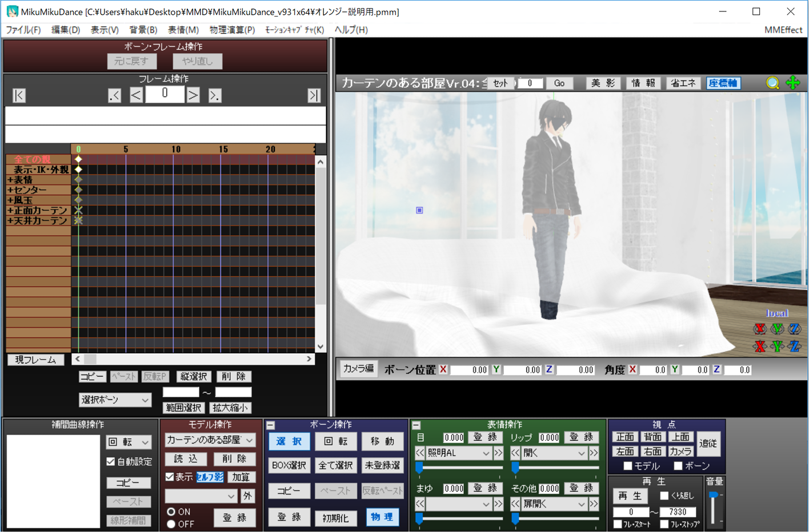
Task: Open the 開く lip morph dropdown
Action: pos(554,453)
